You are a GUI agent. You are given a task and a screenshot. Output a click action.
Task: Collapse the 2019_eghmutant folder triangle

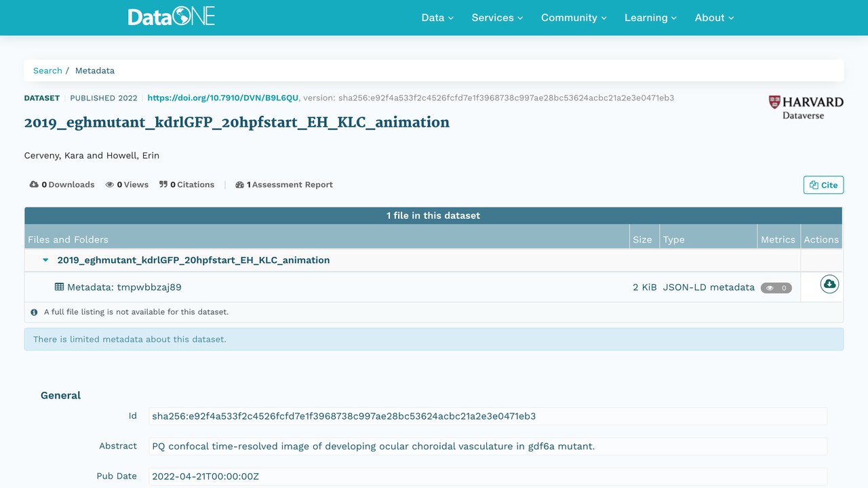[x=45, y=260]
